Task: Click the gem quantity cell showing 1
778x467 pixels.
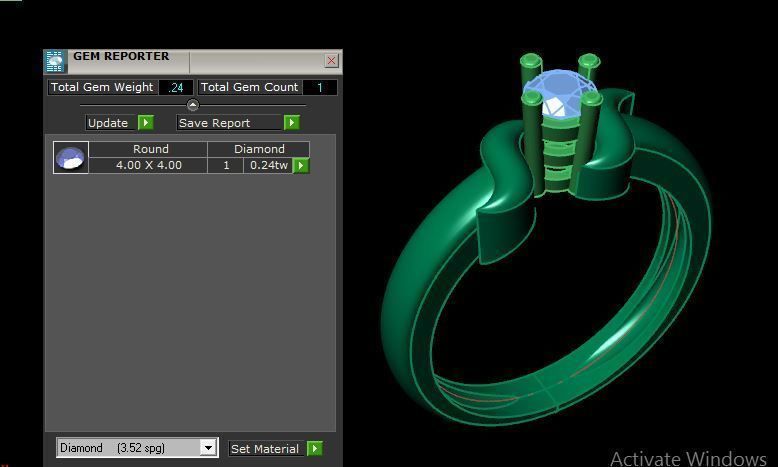Action: pos(226,165)
